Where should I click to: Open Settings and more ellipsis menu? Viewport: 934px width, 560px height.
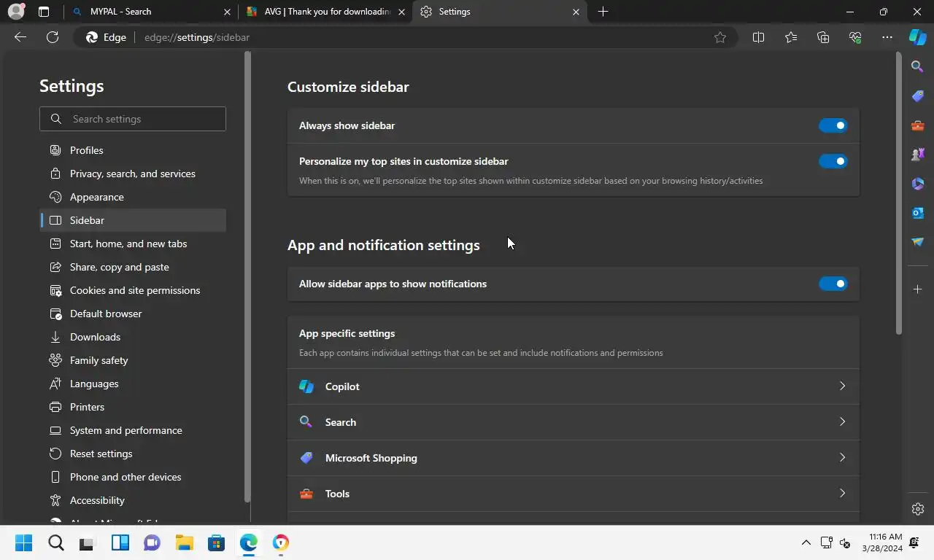coord(887,37)
